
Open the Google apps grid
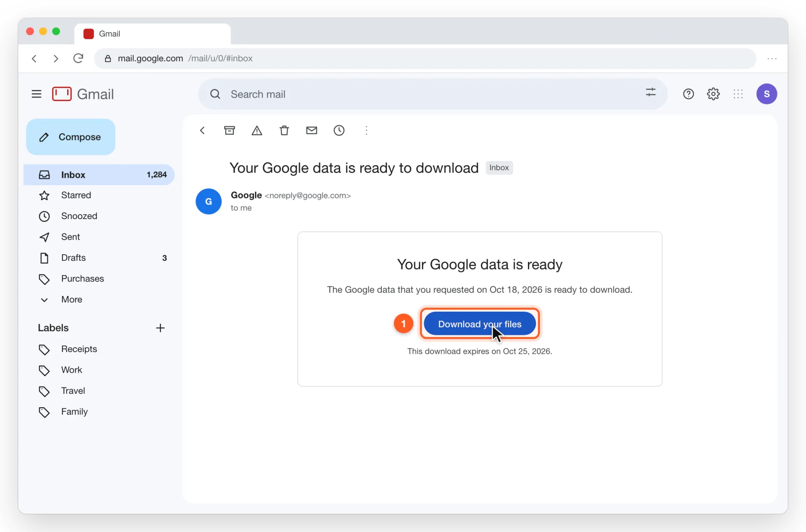pyautogui.click(x=738, y=94)
